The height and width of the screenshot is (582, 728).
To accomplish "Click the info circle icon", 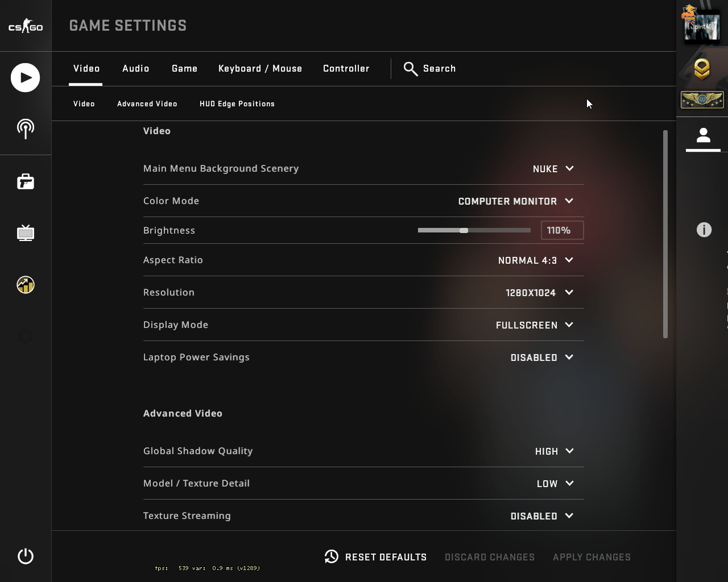I will click(704, 230).
